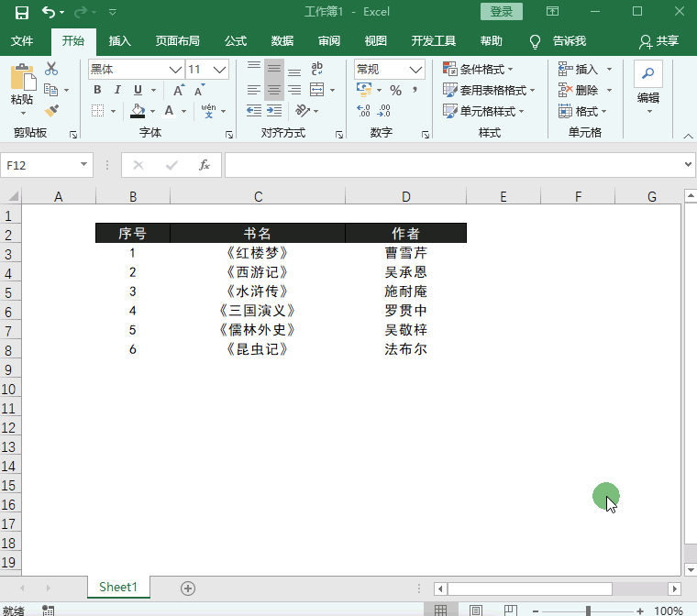This screenshot has width=697, height=616.
Task: Select the Format Painter brush
Action: tap(51, 110)
